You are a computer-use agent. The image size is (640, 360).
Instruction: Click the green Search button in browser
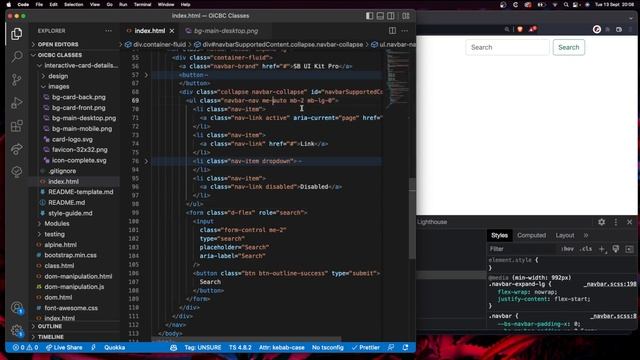click(569, 47)
